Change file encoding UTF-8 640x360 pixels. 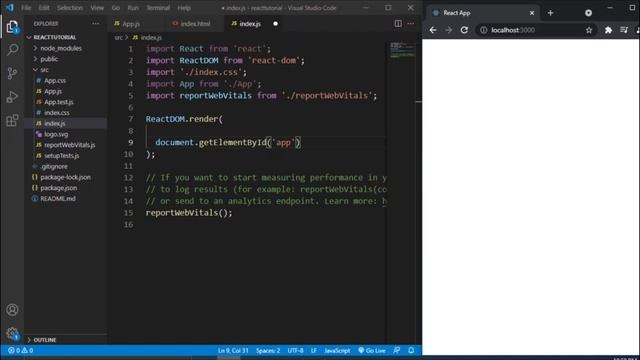click(x=296, y=350)
